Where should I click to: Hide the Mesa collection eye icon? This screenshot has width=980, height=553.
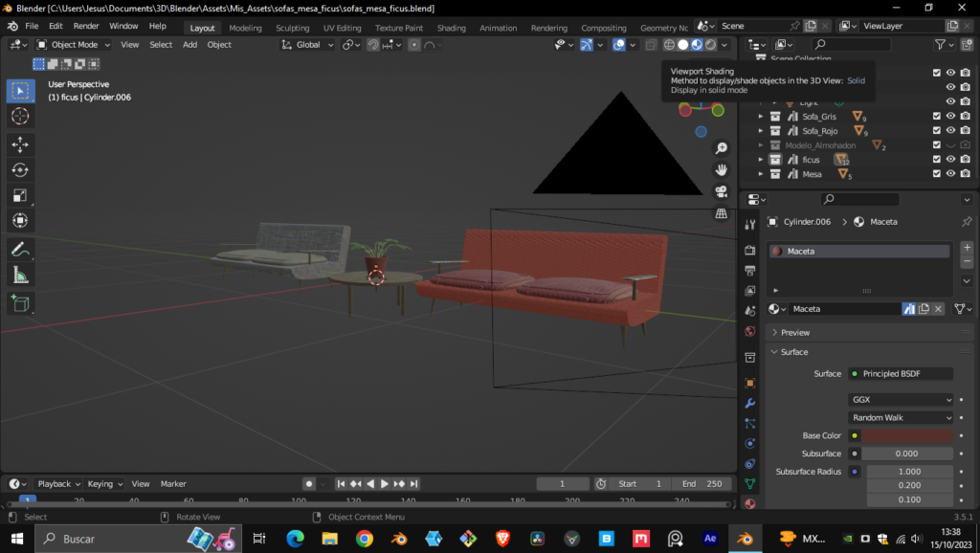(x=950, y=173)
